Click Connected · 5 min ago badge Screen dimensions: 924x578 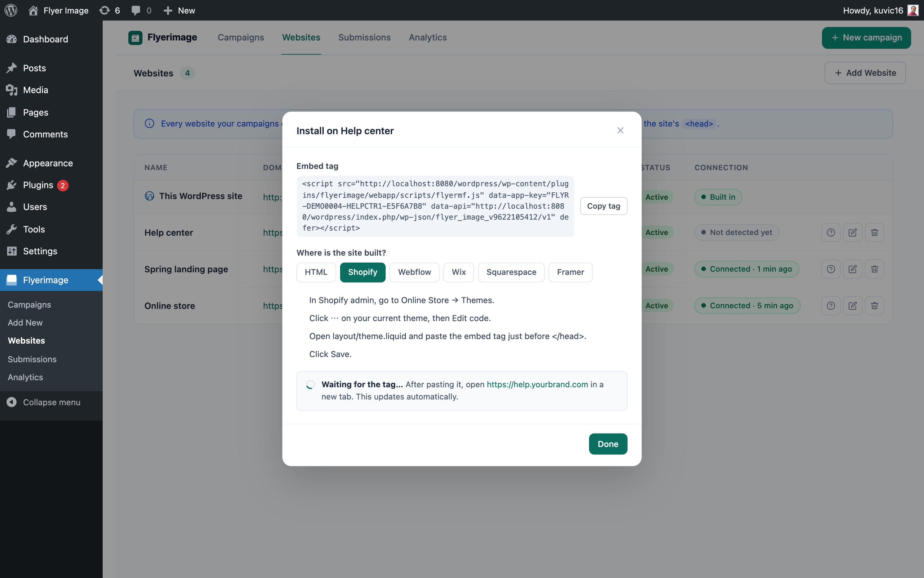click(747, 306)
